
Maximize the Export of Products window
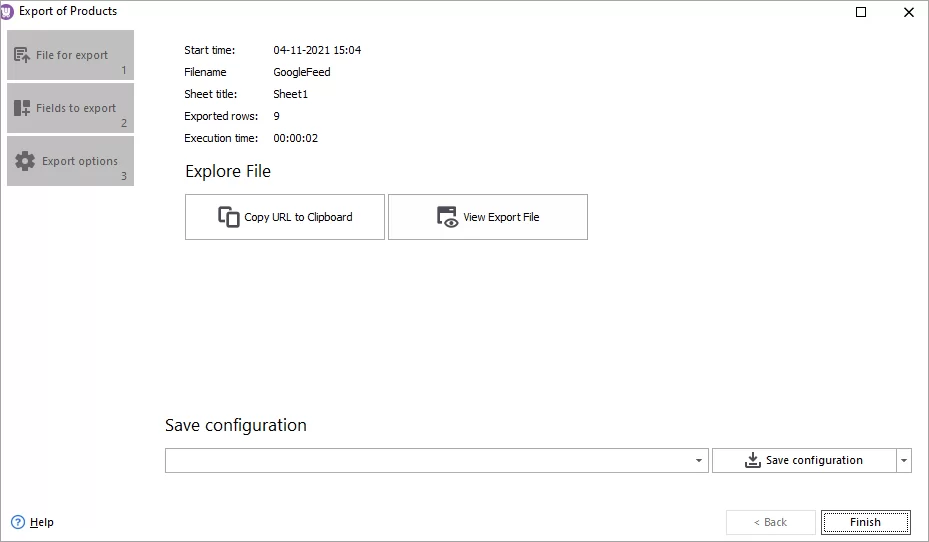click(x=861, y=12)
